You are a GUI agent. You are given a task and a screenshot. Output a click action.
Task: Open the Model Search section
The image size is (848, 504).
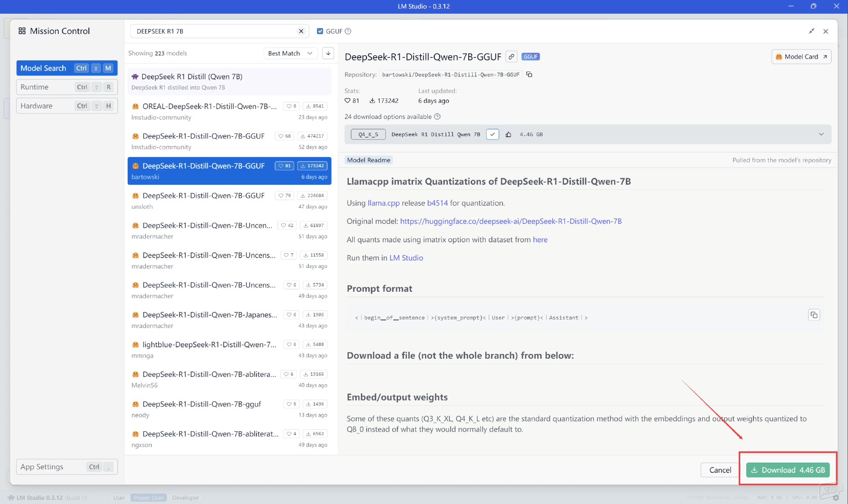point(67,68)
